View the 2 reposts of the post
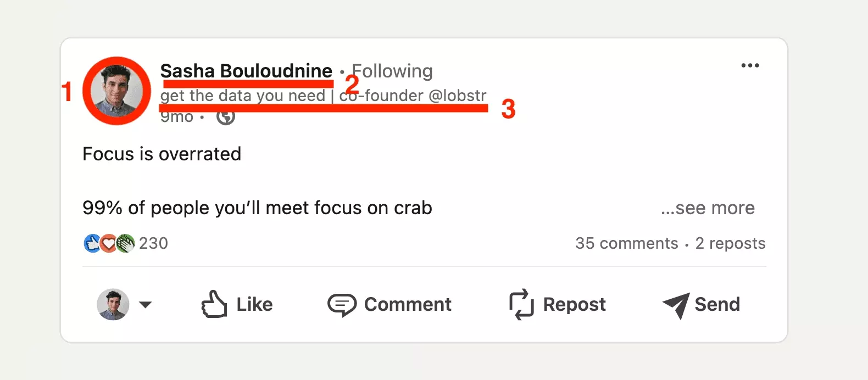The width and height of the screenshot is (868, 380). pos(730,243)
